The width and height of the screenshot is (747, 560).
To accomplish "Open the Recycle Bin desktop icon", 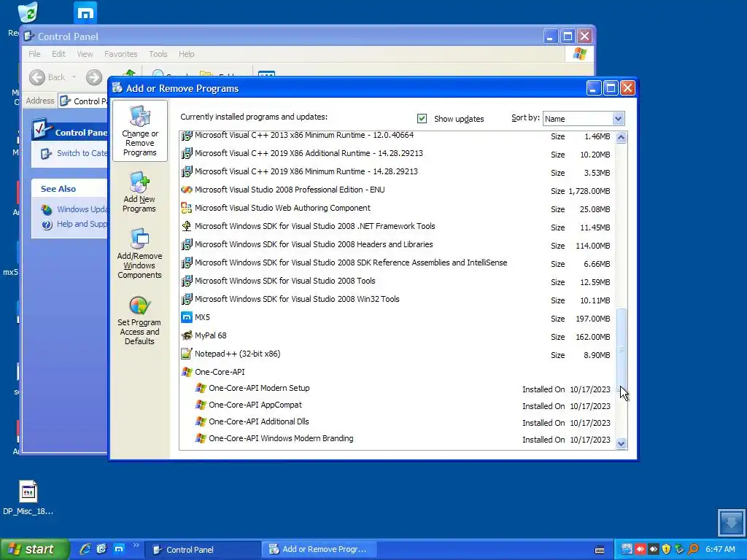I will point(28,12).
